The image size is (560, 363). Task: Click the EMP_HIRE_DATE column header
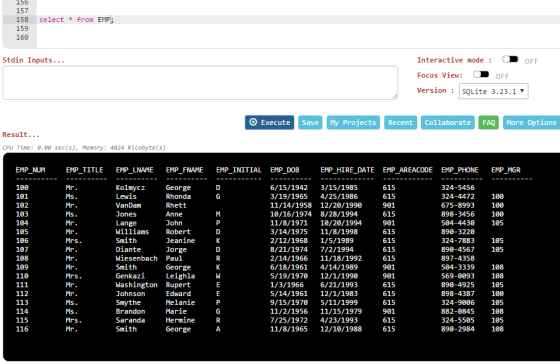pos(347,170)
